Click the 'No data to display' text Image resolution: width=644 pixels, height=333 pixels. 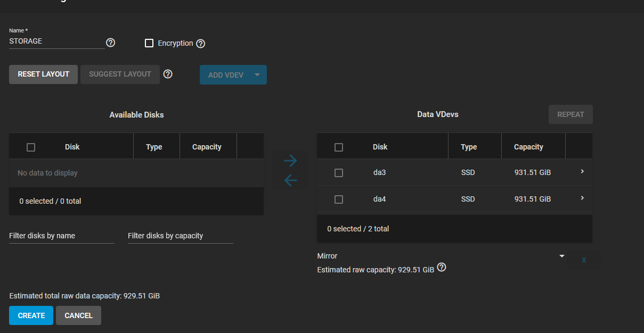[47, 173]
